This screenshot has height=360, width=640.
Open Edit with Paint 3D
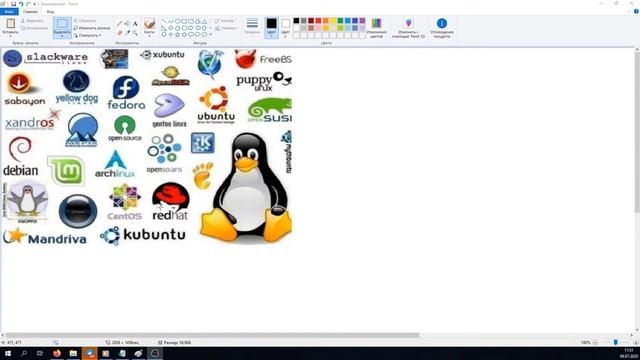pos(409,28)
